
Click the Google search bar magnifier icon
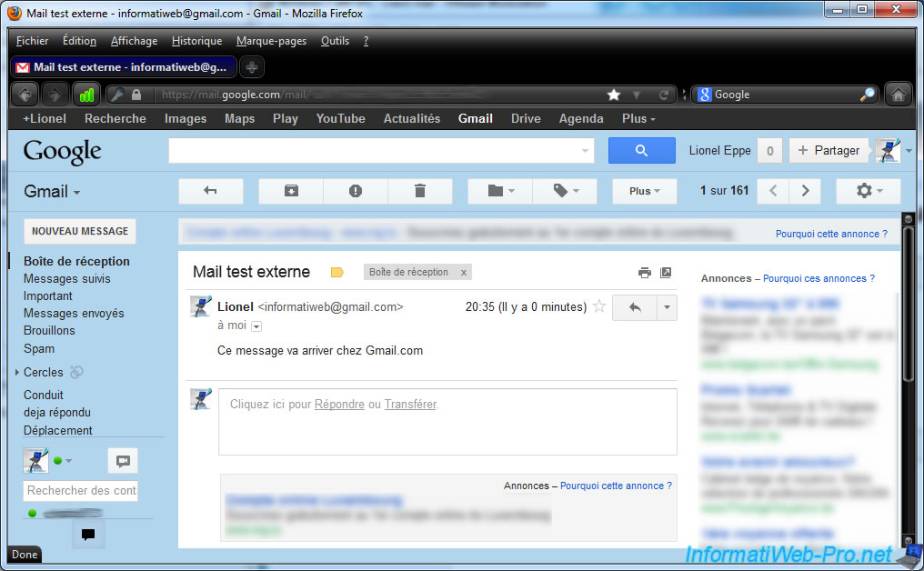tap(868, 95)
